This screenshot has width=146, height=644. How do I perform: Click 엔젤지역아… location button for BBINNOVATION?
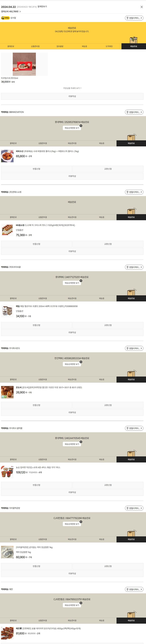click(134, 112)
